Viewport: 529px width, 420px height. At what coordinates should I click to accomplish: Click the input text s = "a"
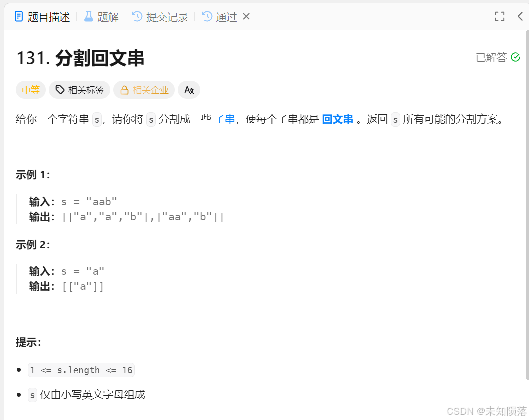point(83,271)
